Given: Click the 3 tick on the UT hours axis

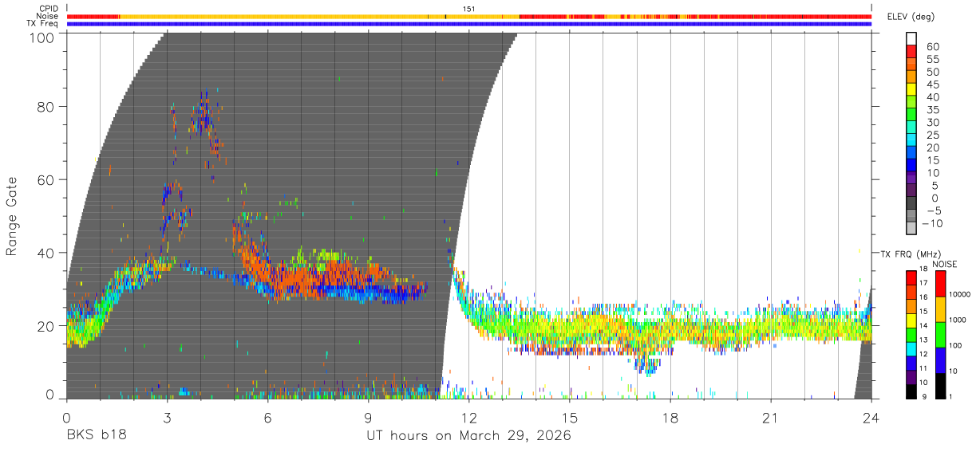Looking at the screenshot, I should [167, 418].
